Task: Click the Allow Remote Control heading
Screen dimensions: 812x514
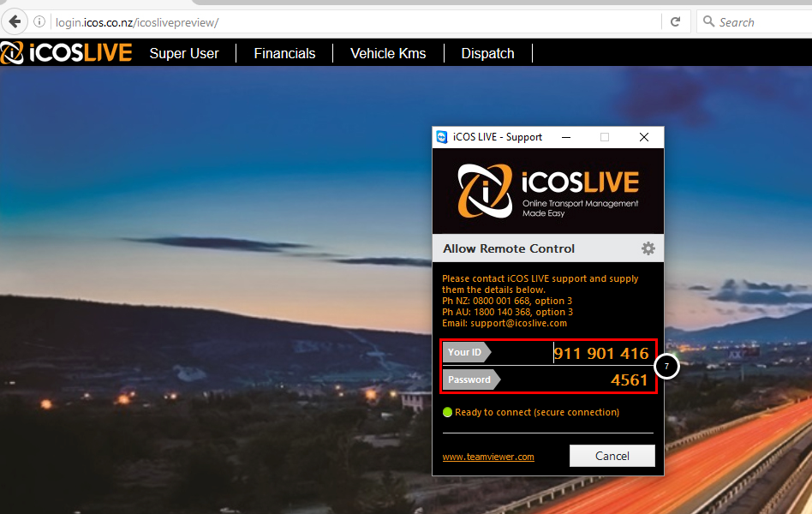Action: coord(509,248)
